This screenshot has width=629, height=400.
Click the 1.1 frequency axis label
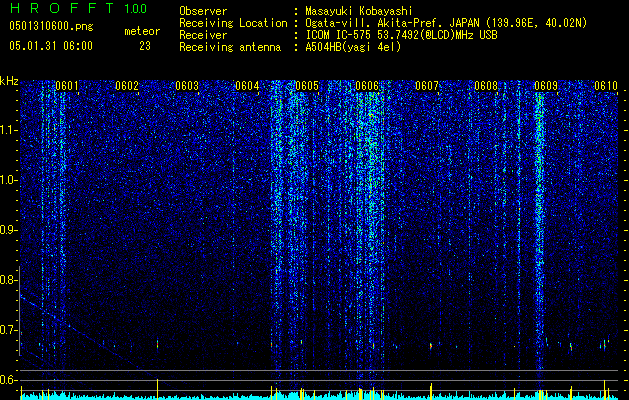pos(9,130)
